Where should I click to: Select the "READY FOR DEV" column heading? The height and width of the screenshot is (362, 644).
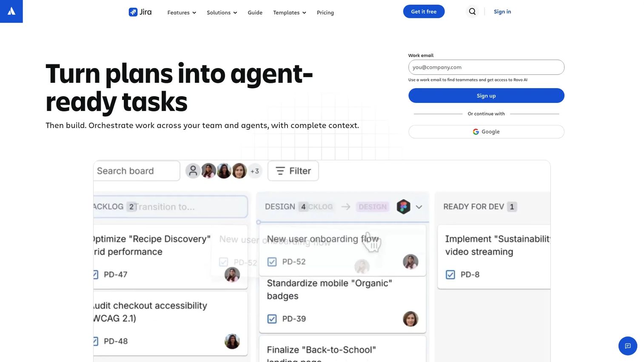pyautogui.click(x=473, y=207)
